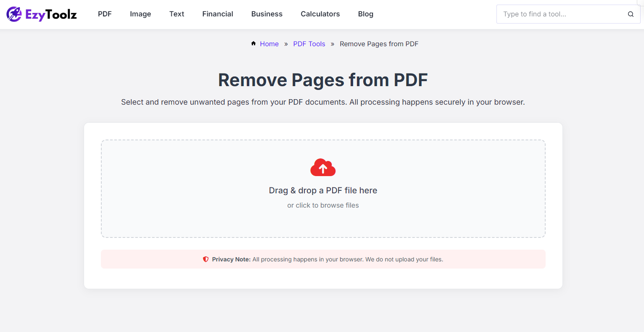Navigate to the Blog section
The height and width of the screenshot is (332, 644).
[x=365, y=14]
